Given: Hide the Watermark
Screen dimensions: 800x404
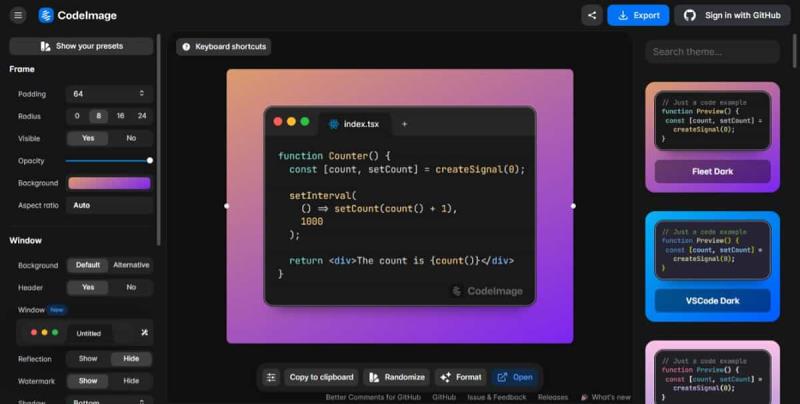Looking at the screenshot, I should pyautogui.click(x=131, y=381).
